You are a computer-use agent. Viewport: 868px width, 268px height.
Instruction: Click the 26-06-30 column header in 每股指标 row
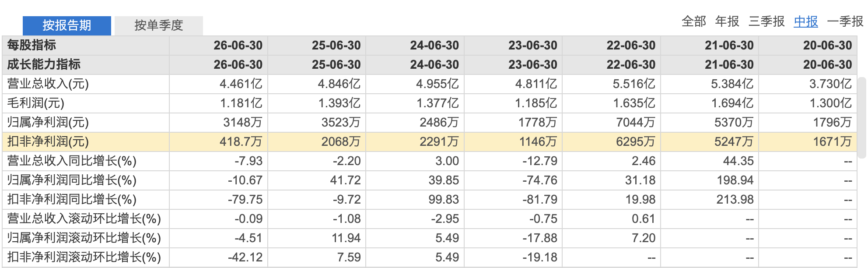[238, 45]
